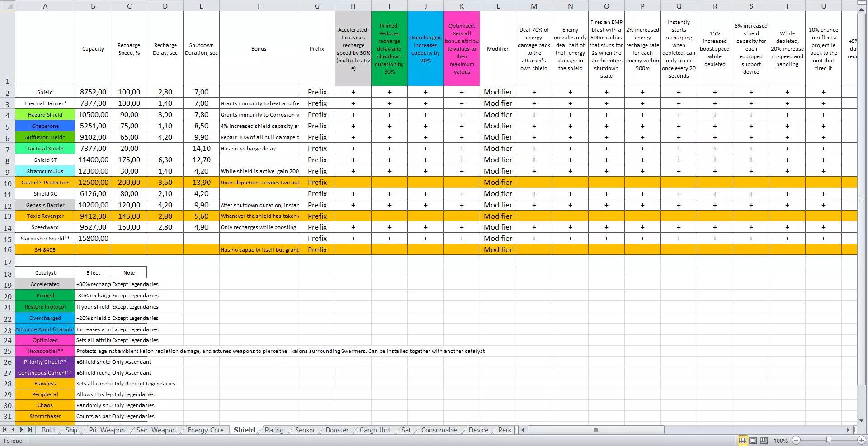The width and height of the screenshot is (868, 446).
Task: Switch to Page Break Preview view
Action: point(764,441)
